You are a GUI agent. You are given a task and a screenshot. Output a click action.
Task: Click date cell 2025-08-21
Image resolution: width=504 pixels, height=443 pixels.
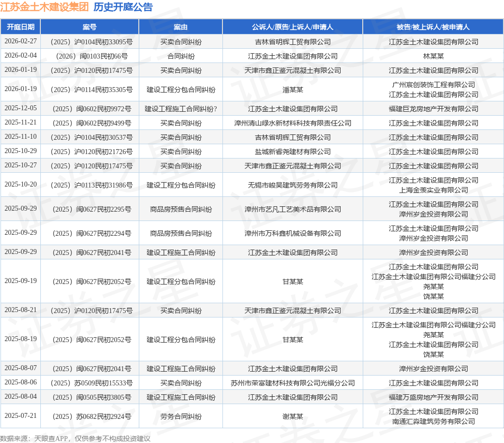click(21, 310)
